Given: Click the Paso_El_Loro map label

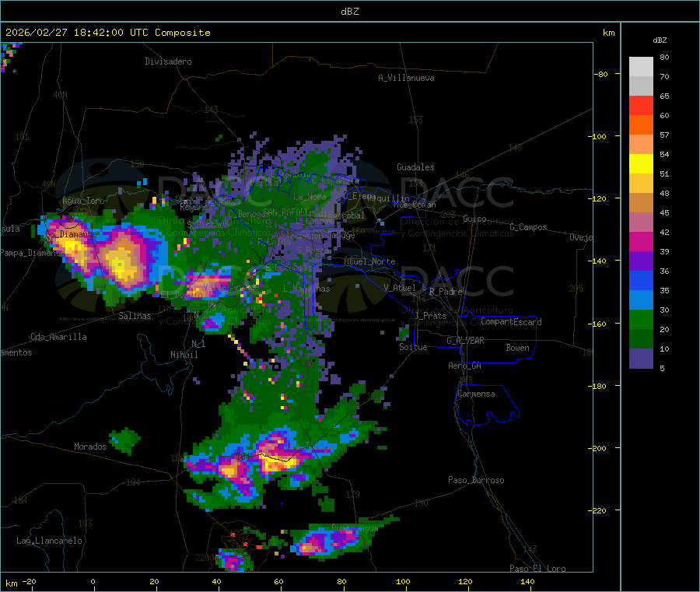Looking at the screenshot, I should point(537,569).
